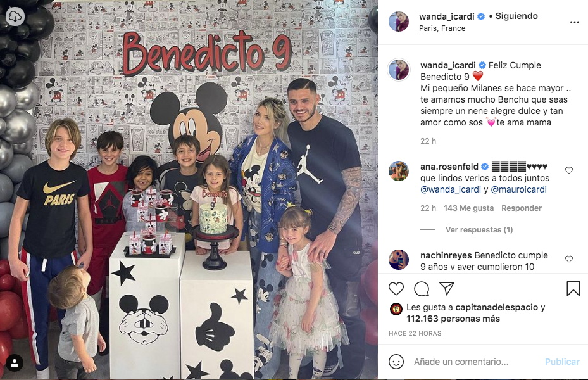
Task: Open the emoji picker smiley icon
Action: click(x=396, y=362)
